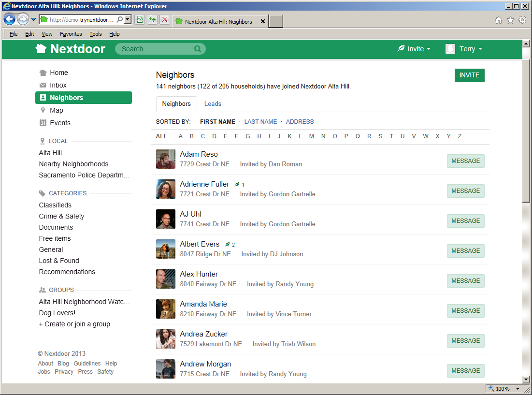Viewport: 532px width, 395px height.
Task: Open Favorites star icon
Action: pos(510,20)
